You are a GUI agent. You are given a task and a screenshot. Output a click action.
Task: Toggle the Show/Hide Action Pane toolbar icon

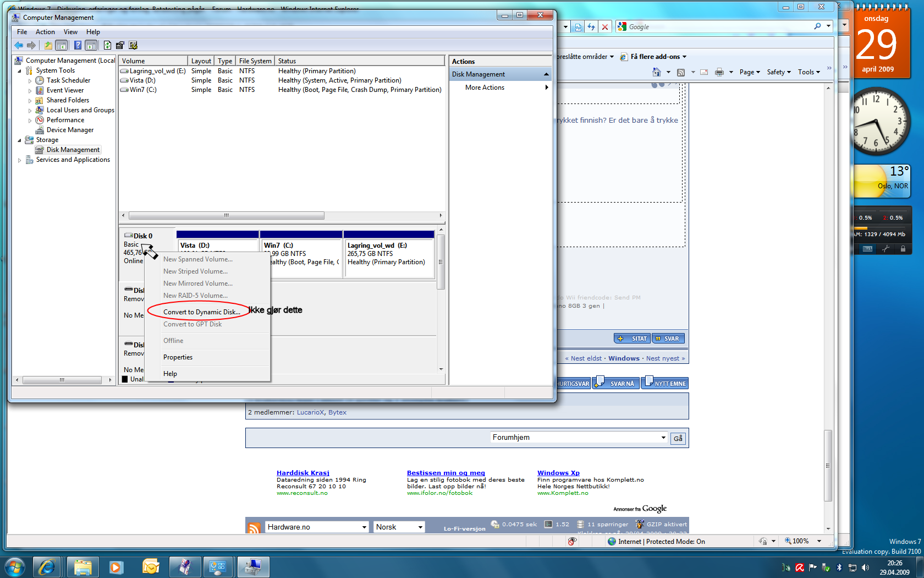pyautogui.click(x=91, y=45)
